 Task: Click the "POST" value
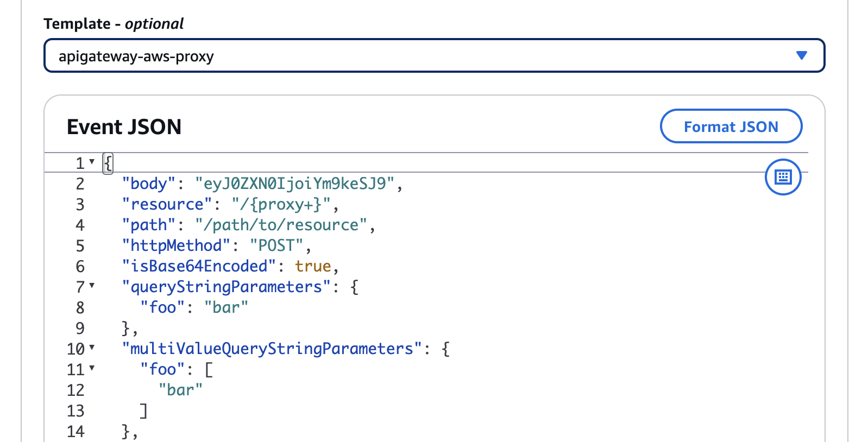point(276,245)
